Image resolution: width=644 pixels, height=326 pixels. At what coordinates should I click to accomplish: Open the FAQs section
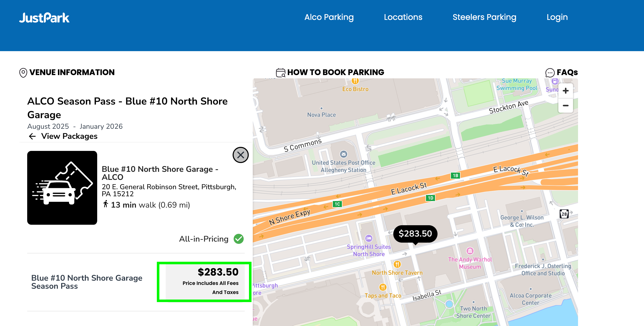(561, 72)
